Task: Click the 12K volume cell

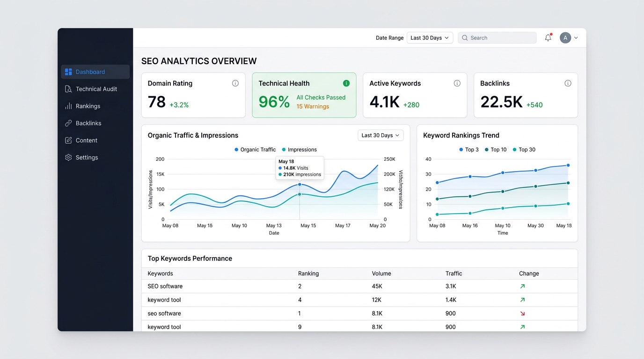Action: coord(377,300)
